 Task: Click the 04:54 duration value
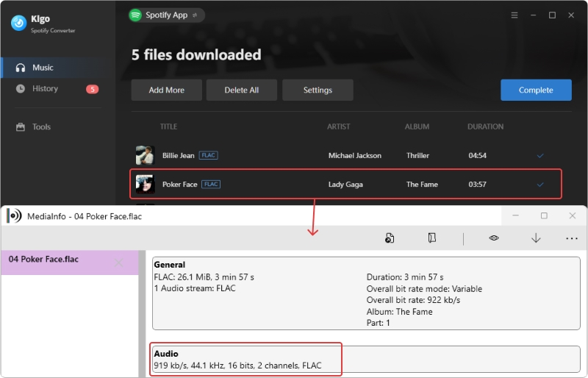click(x=477, y=155)
